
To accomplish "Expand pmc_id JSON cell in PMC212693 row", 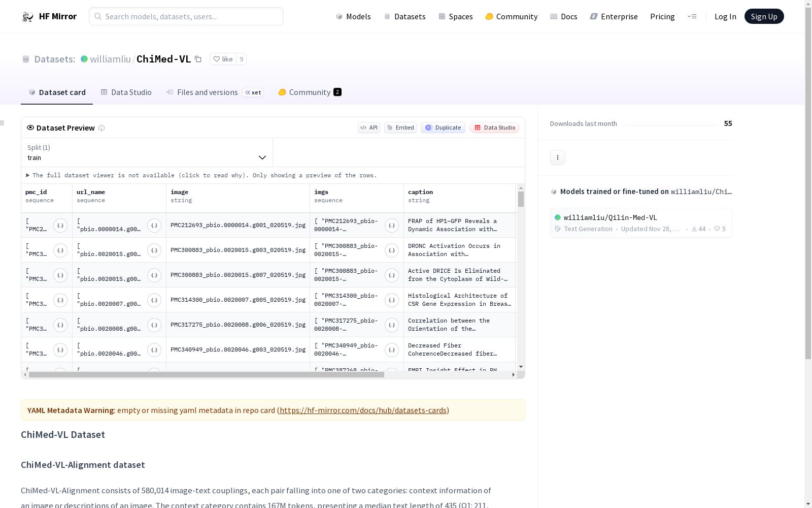I will (60, 226).
